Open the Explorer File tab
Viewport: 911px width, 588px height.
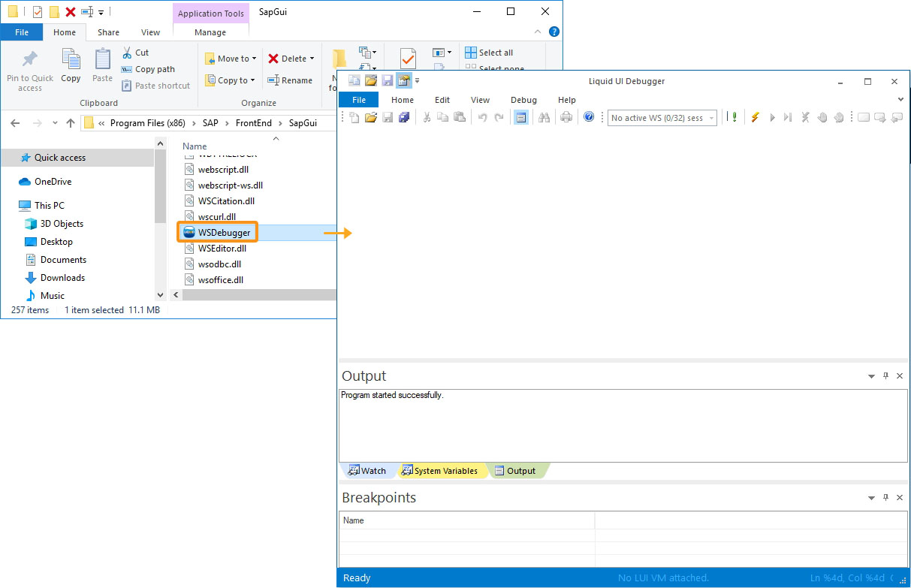click(x=22, y=32)
